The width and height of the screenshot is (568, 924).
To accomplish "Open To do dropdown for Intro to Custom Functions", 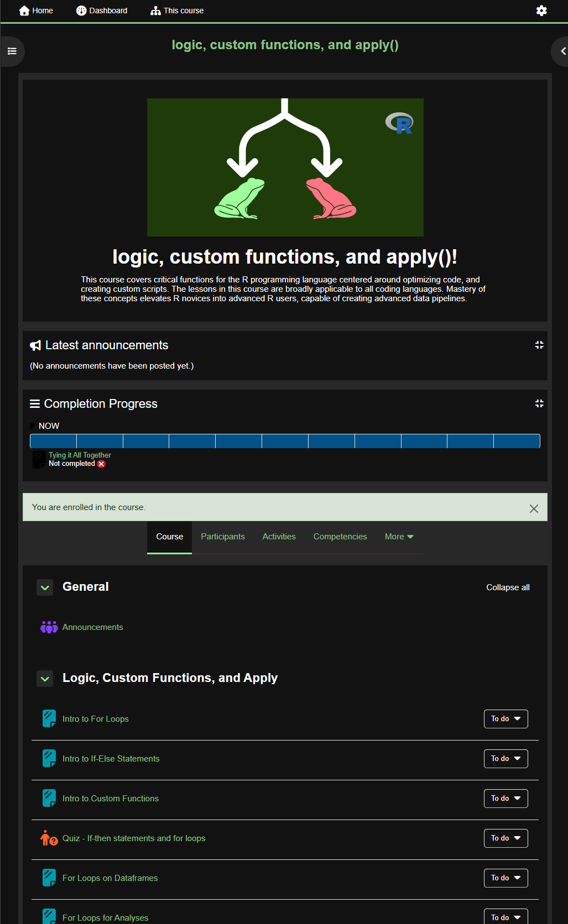I will [506, 799].
